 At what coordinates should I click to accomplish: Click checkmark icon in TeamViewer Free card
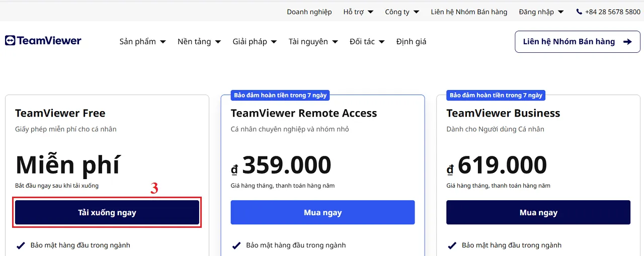point(21,245)
